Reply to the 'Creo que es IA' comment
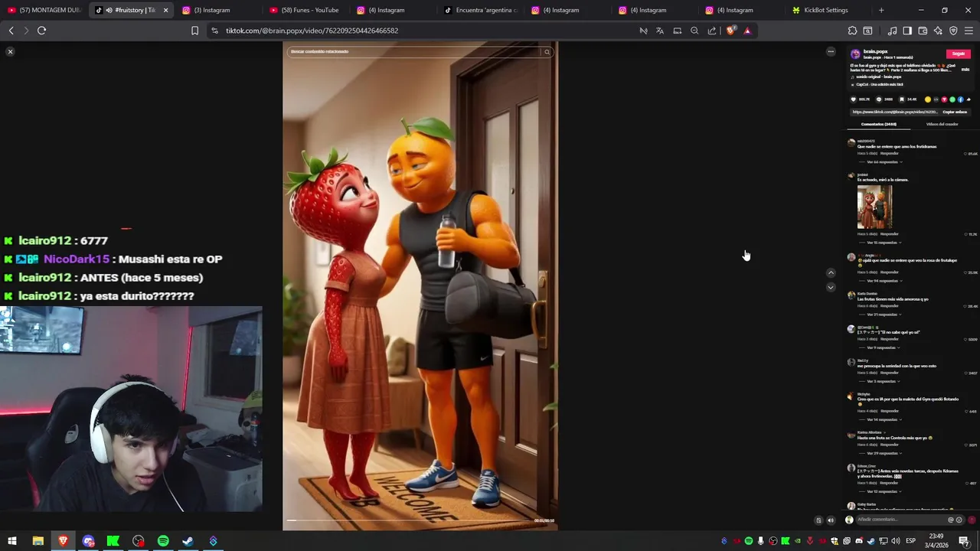 (889, 411)
